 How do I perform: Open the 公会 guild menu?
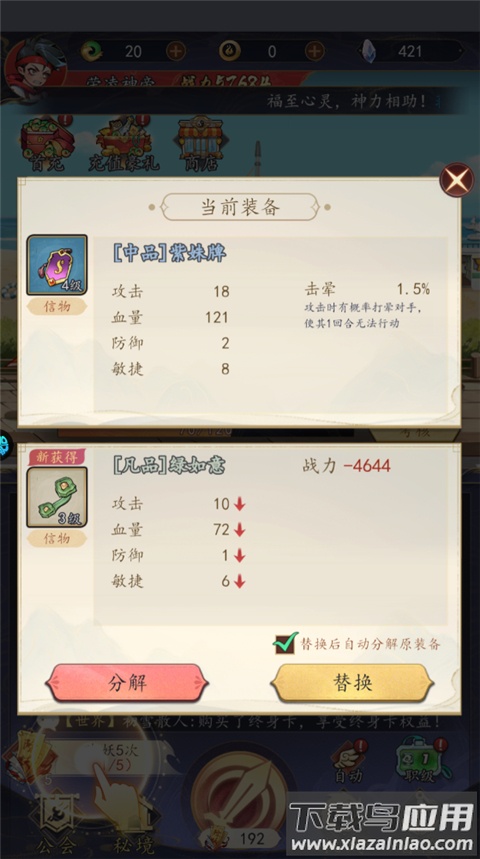coord(56,824)
